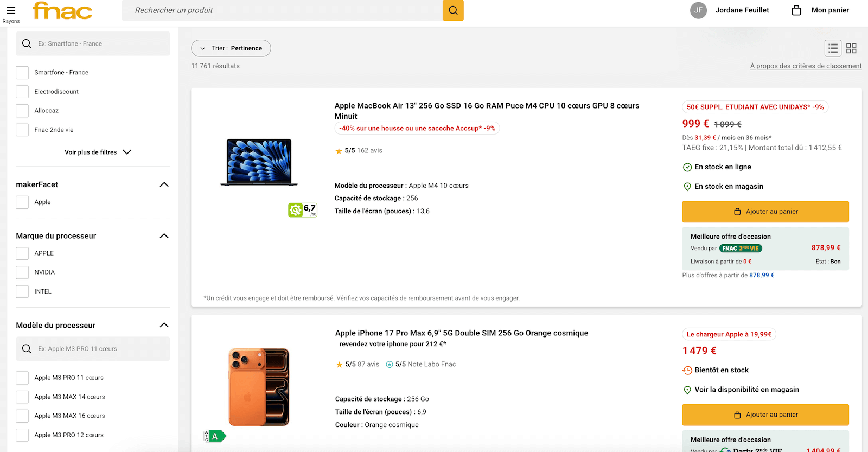Open Mon panier shopping cart
Viewport: 868px width, 452px height.
(x=819, y=10)
